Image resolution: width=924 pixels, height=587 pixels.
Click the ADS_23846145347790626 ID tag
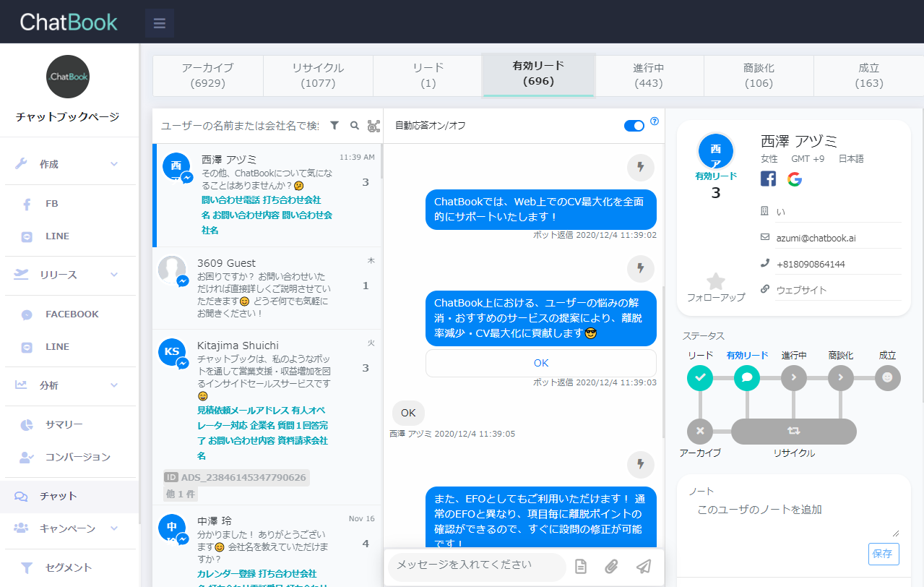point(236,477)
